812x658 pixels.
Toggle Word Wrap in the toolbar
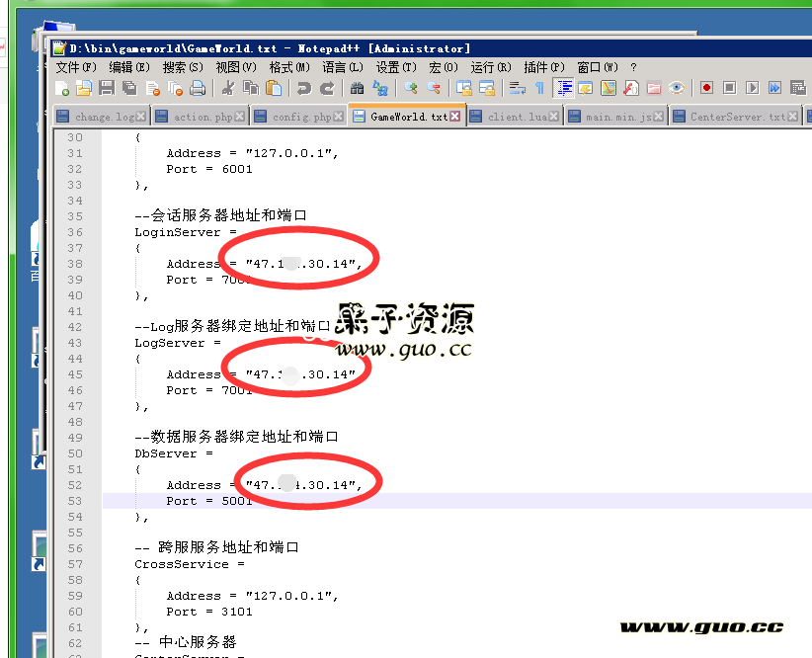click(x=517, y=89)
